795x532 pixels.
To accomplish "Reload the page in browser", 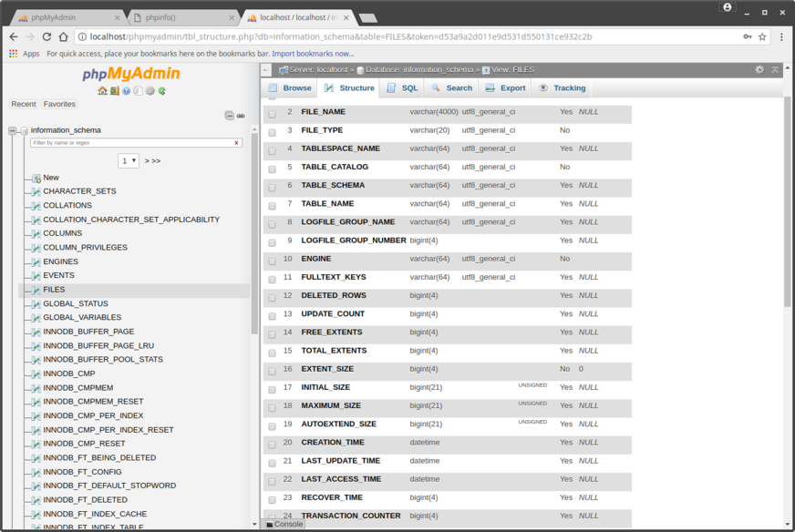I will click(46, 36).
